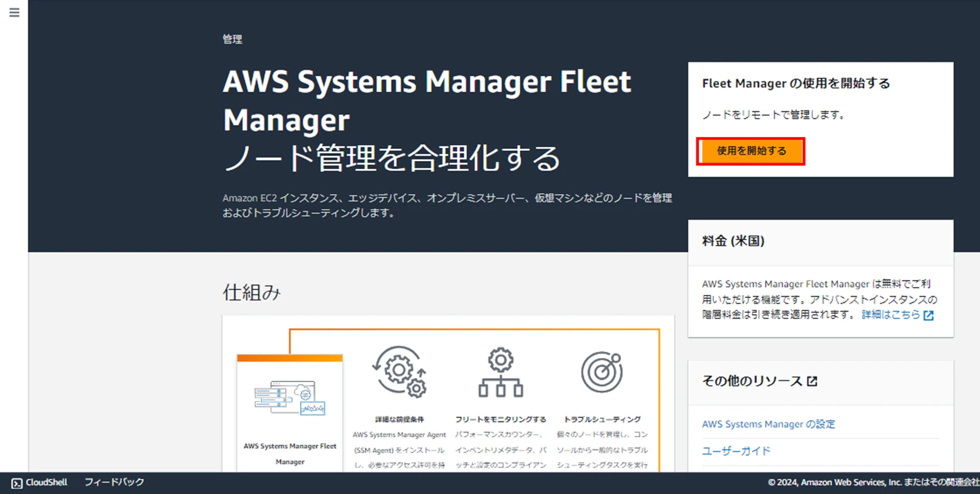This screenshot has height=494, width=980.
Task: Open the 詳細はこちら pricing link
Action: click(x=891, y=315)
